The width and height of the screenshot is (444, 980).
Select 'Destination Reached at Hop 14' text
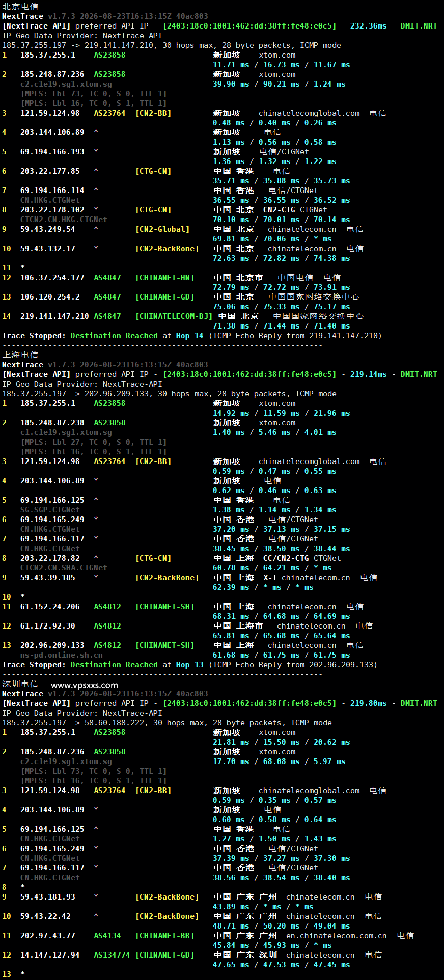click(x=137, y=336)
